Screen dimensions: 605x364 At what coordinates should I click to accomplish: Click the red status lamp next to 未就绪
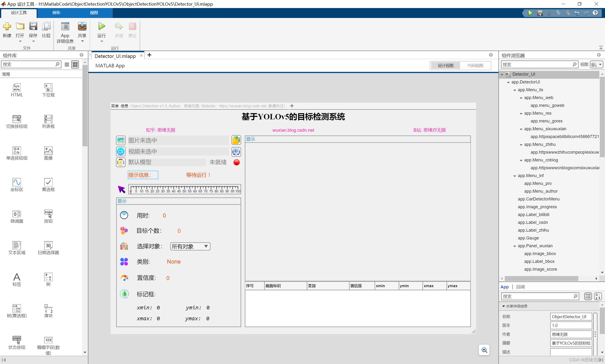236,162
